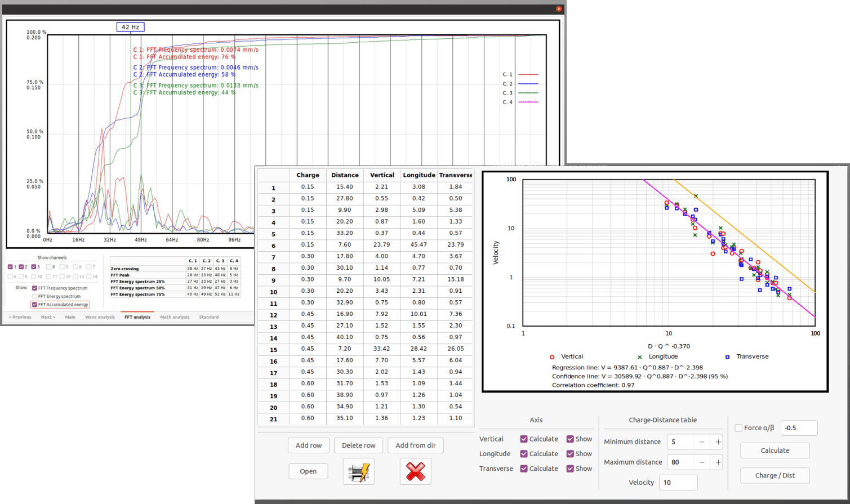This screenshot has width=850, height=504.
Task: Close the FFT analysis window with red button
Action: (559, 9)
